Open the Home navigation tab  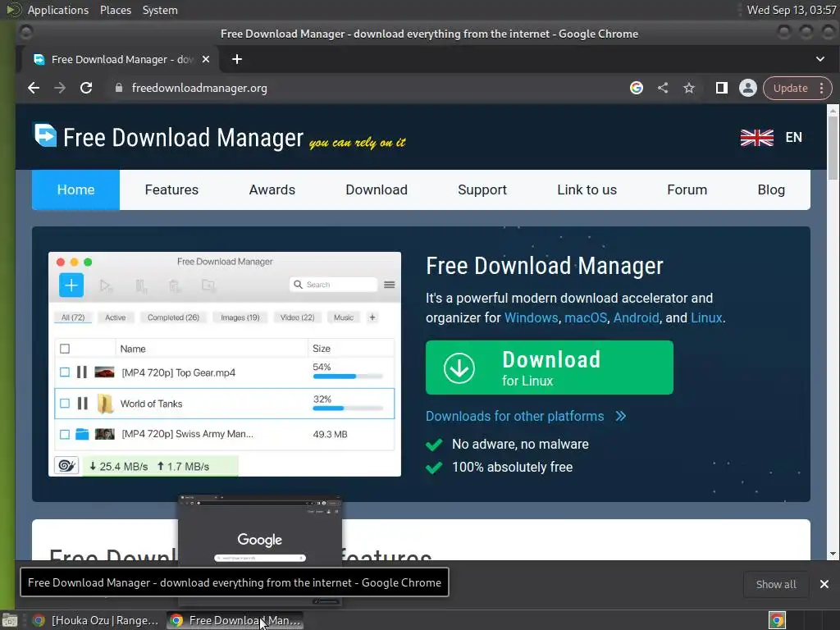tap(75, 189)
